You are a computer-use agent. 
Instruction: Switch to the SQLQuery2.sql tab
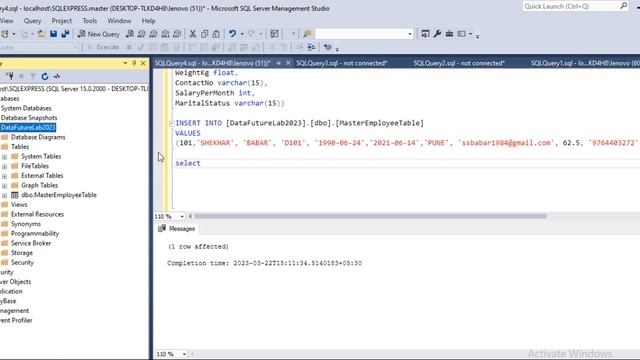[x=459, y=63]
